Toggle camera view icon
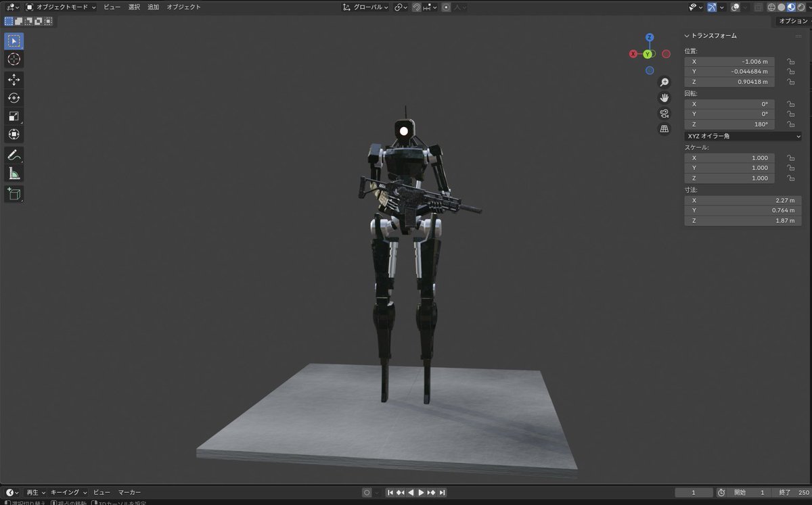This screenshot has width=812, height=505. [x=664, y=113]
